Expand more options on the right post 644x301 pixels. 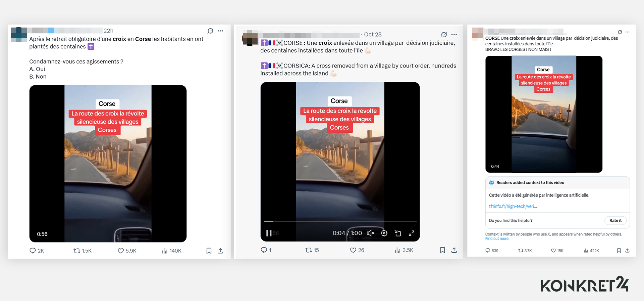click(x=628, y=32)
